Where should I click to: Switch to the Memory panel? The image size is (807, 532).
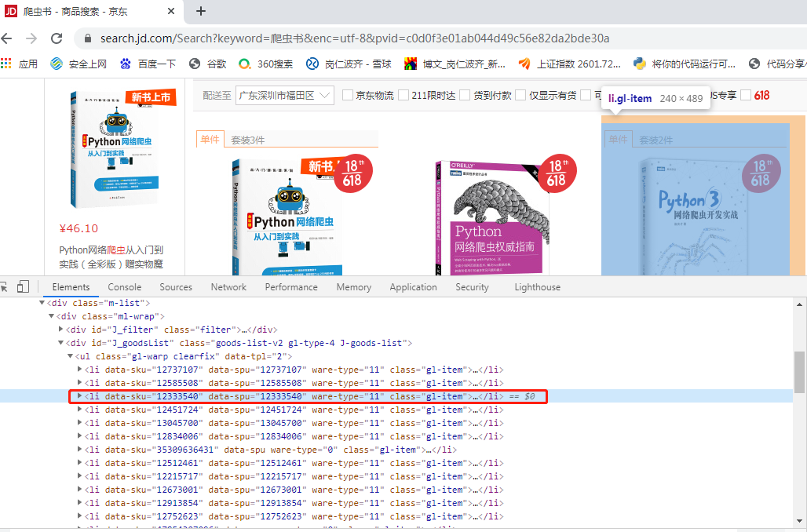[x=353, y=287]
